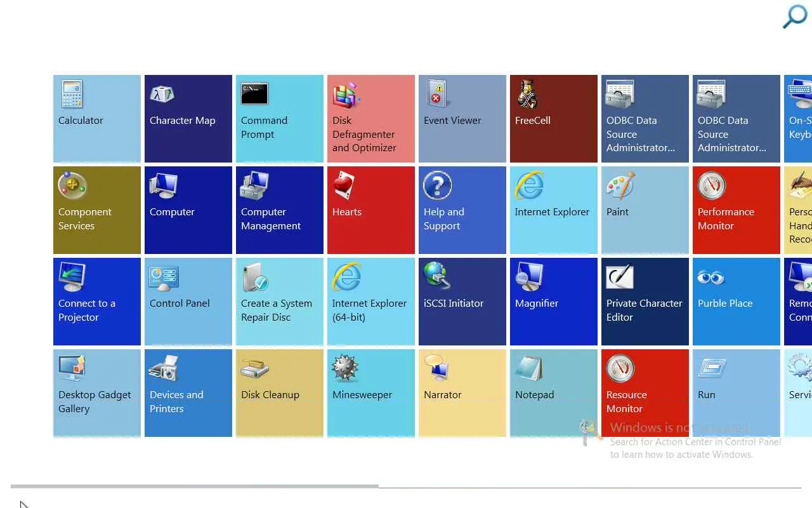Open Help and Support

pos(462,210)
